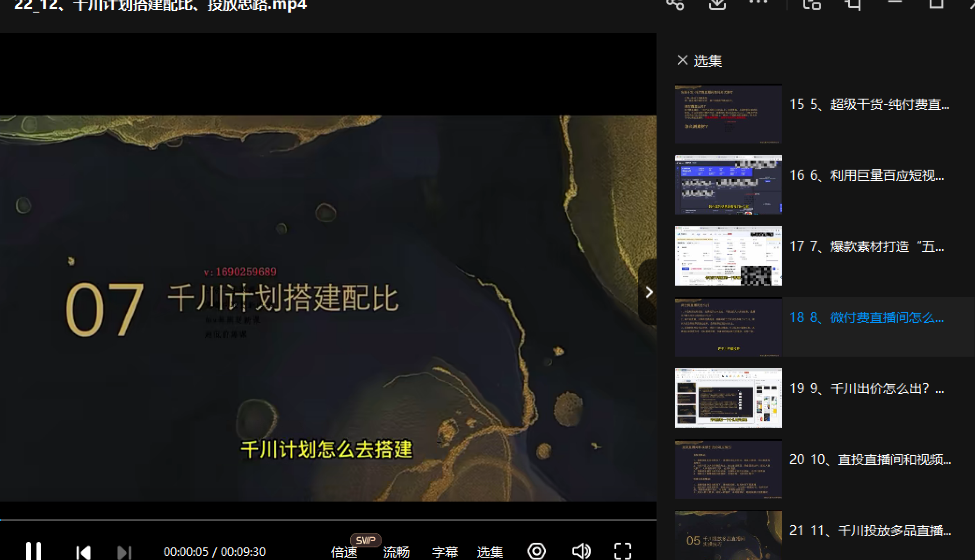Toggle the 选集 episode list button
The width and height of the screenshot is (975, 560).
click(490, 552)
